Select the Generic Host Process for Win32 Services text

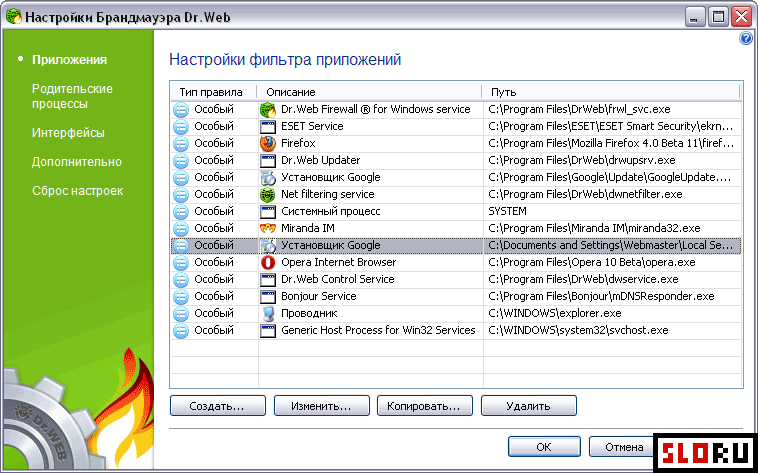(378, 331)
